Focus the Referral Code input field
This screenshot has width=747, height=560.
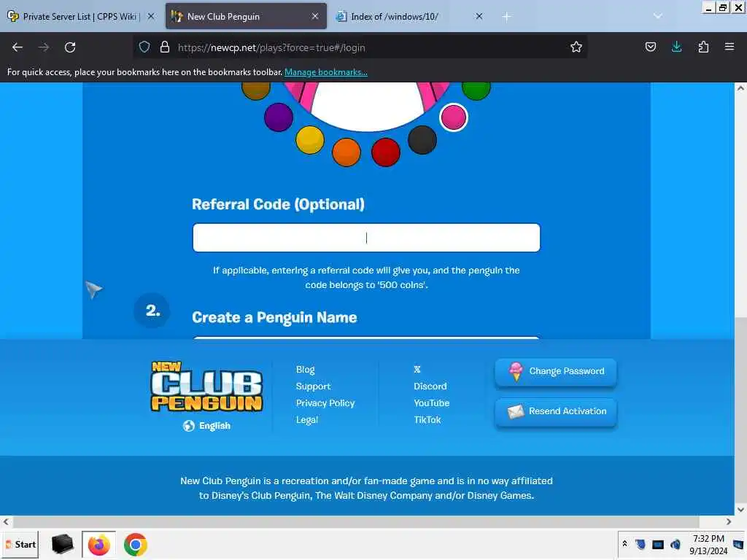[x=366, y=238]
